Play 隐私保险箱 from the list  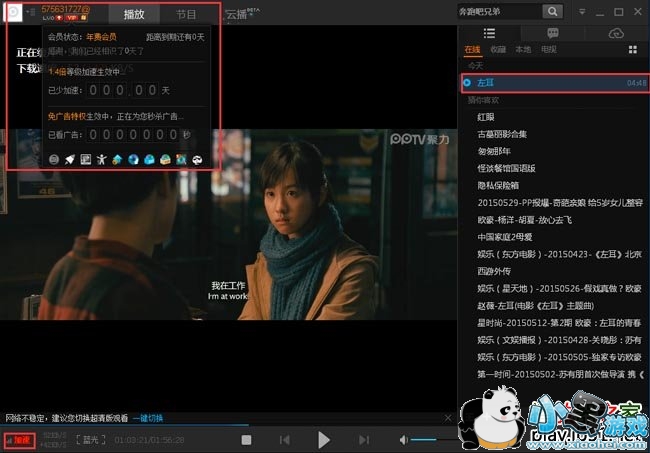click(498, 186)
